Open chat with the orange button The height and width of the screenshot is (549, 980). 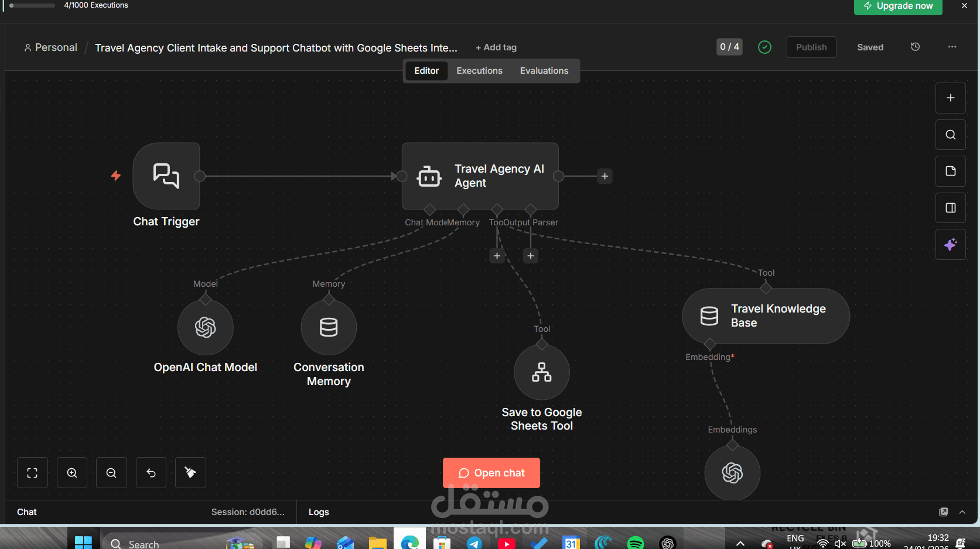(x=491, y=472)
